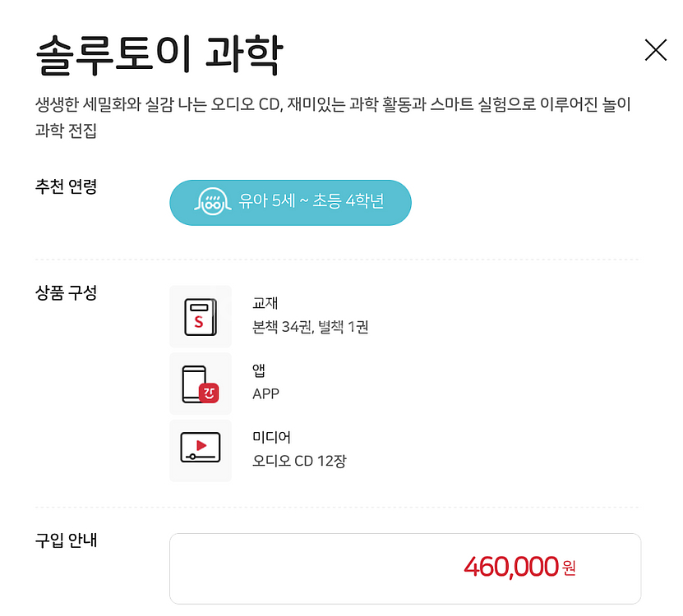
Task: Select the 앱 item title
Action: tap(259, 372)
